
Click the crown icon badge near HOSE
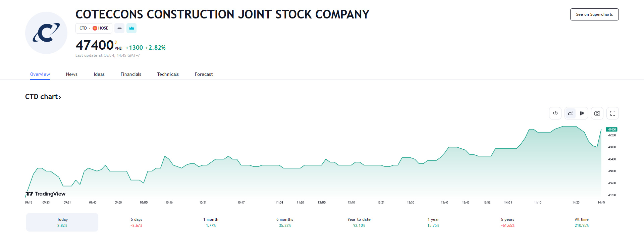coord(131,29)
